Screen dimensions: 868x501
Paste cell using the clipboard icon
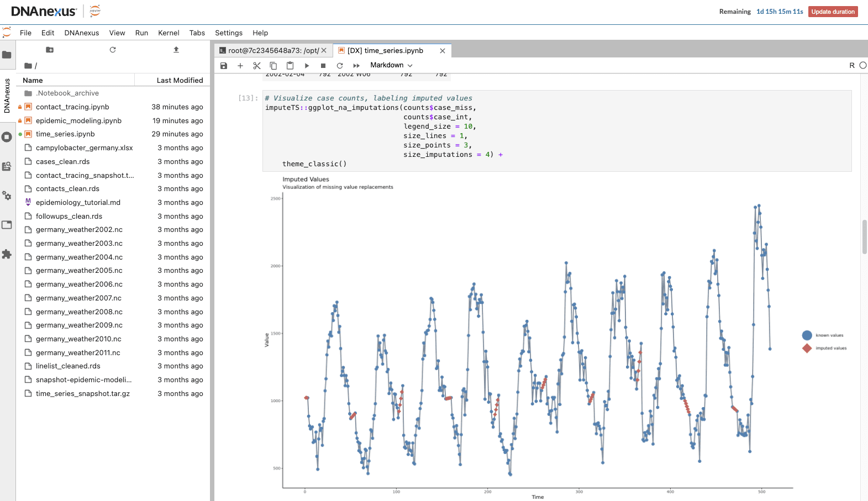(x=290, y=66)
